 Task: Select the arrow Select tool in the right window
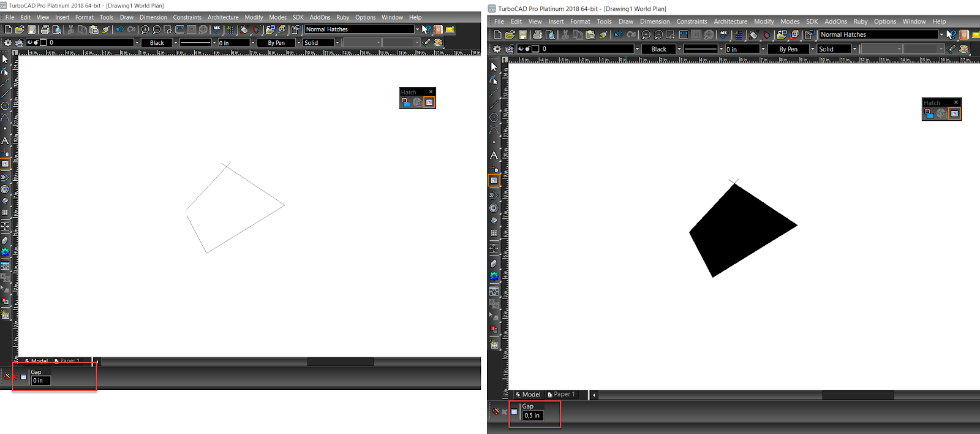[494, 66]
